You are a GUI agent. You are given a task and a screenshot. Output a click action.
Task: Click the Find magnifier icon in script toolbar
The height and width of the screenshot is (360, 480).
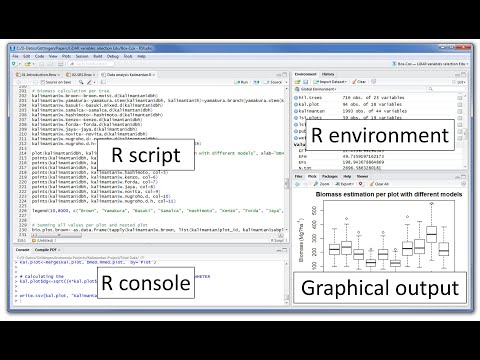[81, 82]
